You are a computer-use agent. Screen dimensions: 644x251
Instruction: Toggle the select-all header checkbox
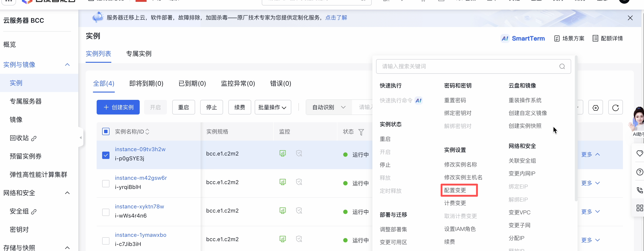coord(106,131)
